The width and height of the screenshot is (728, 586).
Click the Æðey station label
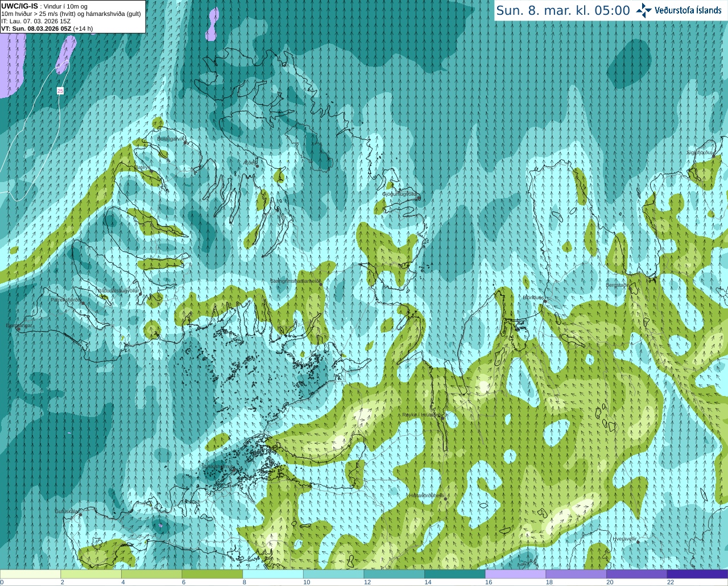click(249, 163)
